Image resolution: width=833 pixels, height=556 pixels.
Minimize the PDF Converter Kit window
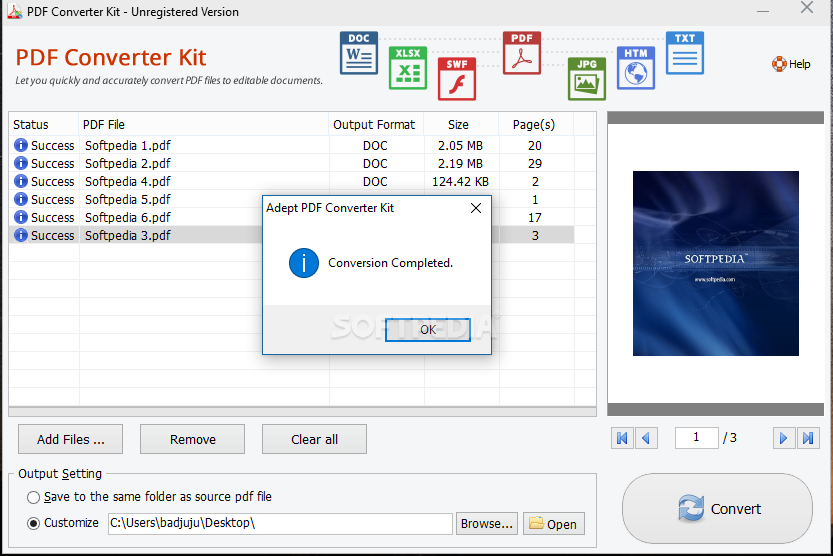pos(763,11)
